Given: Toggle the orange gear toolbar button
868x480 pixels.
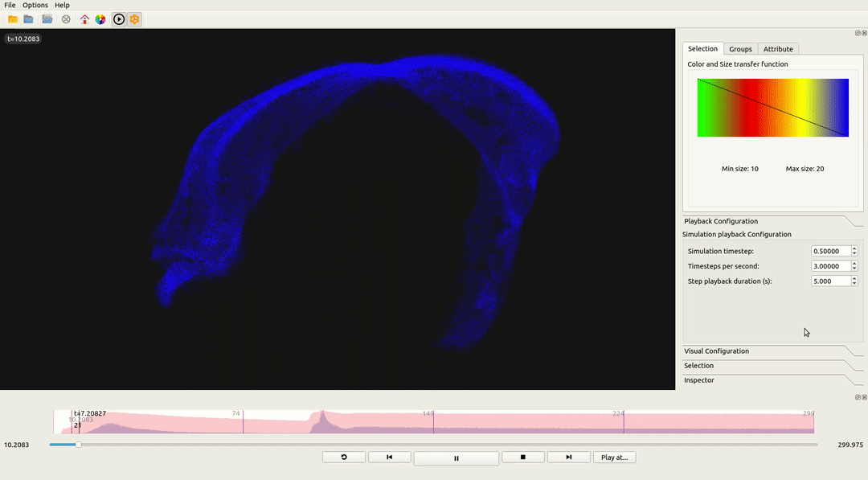Looking at the screenshot, I should (134, 19).
